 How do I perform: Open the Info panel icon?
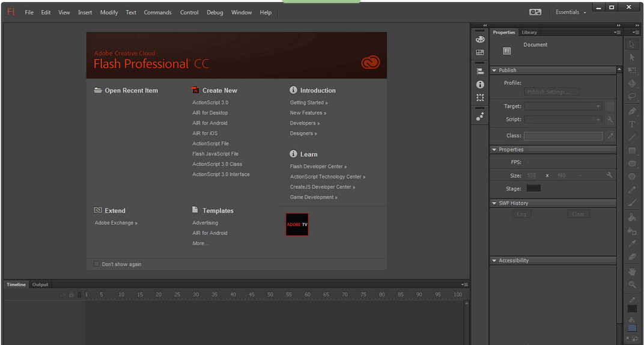tap(480, 85)
